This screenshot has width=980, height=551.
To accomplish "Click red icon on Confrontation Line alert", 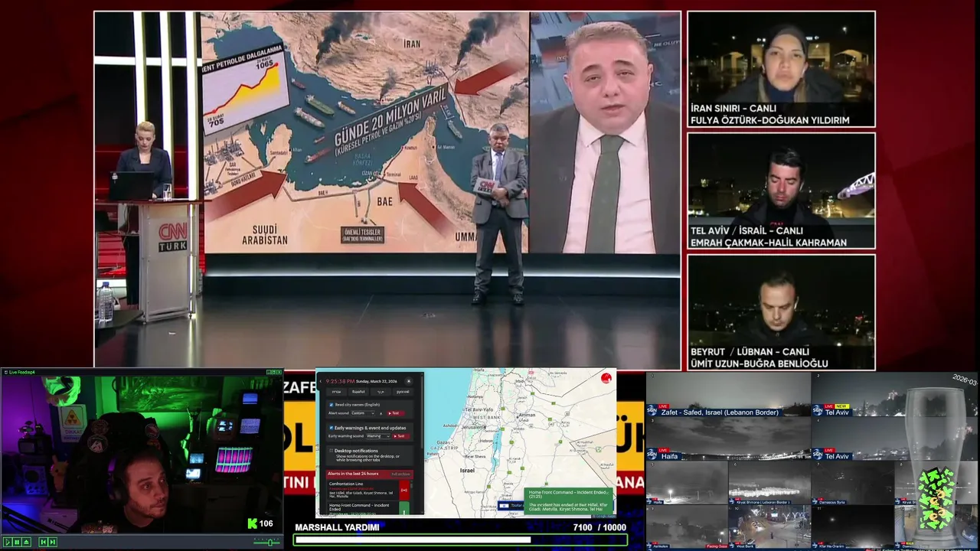I will [404, 490].
